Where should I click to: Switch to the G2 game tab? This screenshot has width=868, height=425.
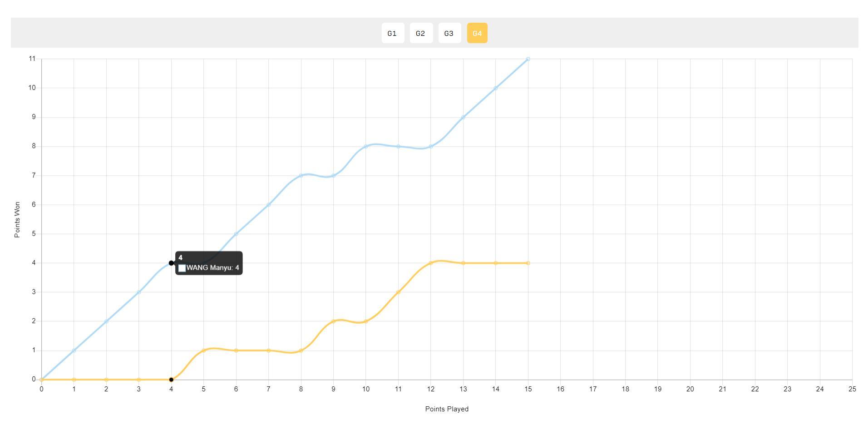tap(421, 33)
